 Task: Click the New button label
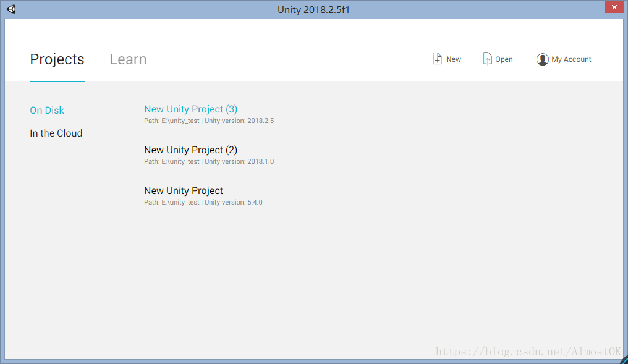(453, 59)
